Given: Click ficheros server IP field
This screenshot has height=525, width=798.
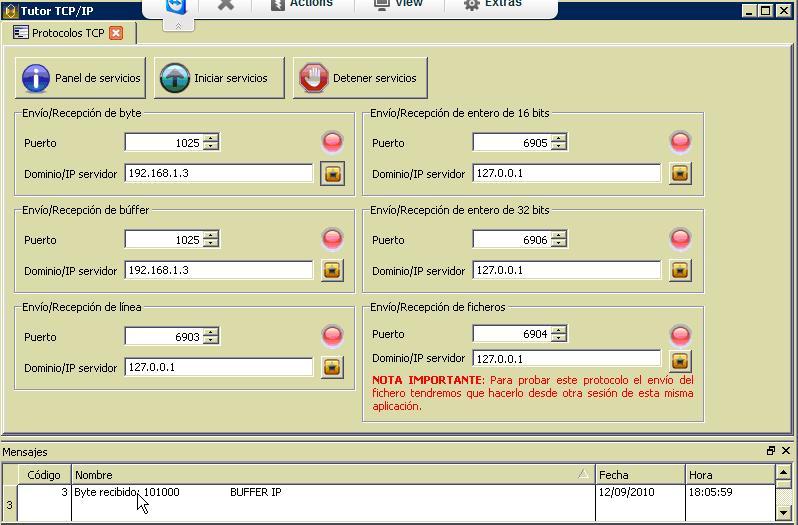Looking at the screenshot, I should click(x=567, y=359).
